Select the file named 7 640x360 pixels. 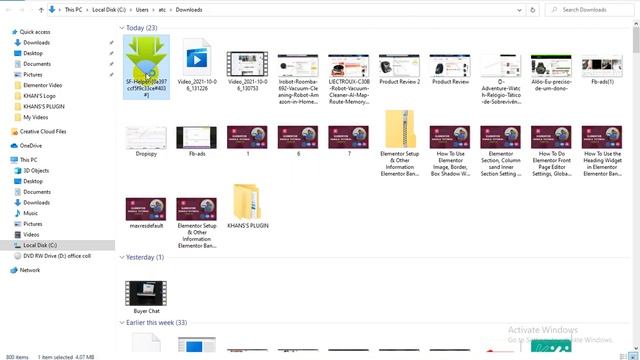point(349,138)
